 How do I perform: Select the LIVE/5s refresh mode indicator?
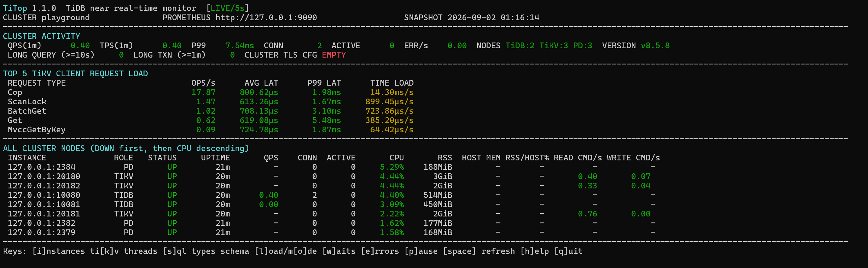point(227,8)
